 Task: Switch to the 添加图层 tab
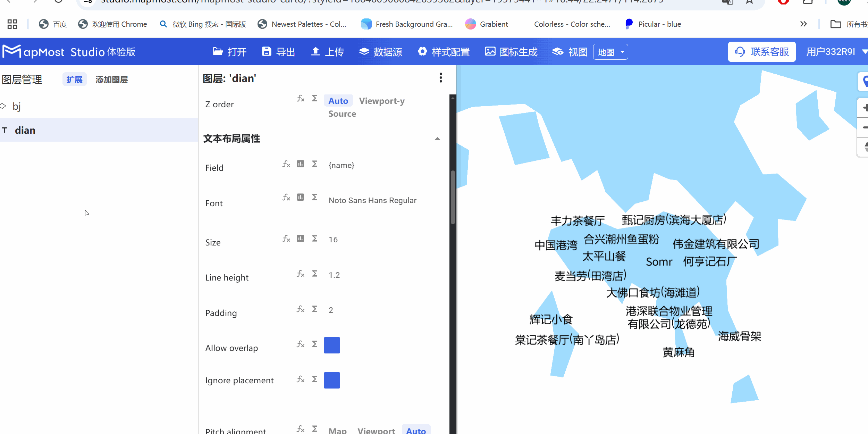coord(112,80)
